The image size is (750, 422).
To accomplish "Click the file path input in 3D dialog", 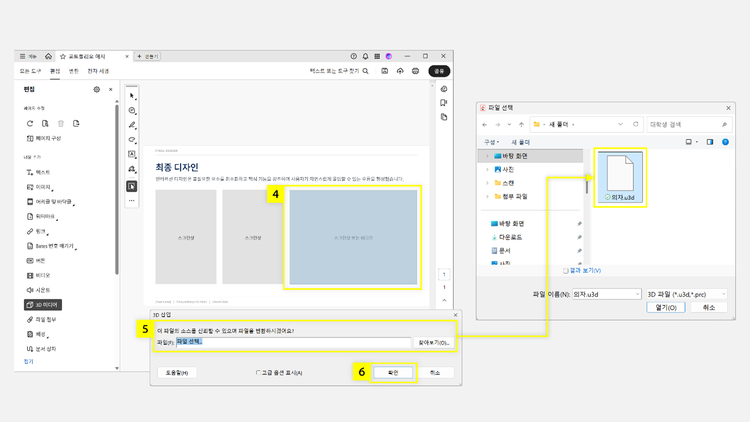I will pyautogui.click(x=293, y=343).
